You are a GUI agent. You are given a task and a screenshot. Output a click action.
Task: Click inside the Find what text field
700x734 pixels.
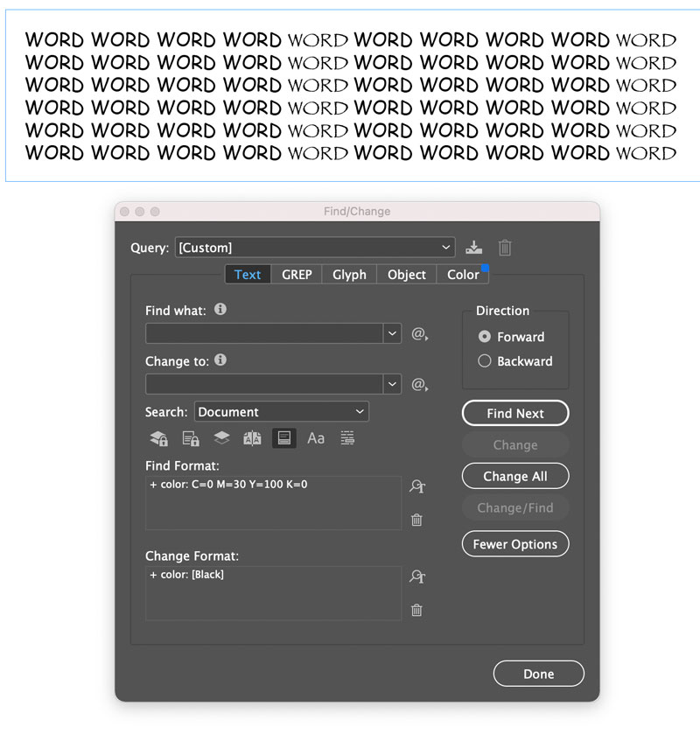[264, 334]
